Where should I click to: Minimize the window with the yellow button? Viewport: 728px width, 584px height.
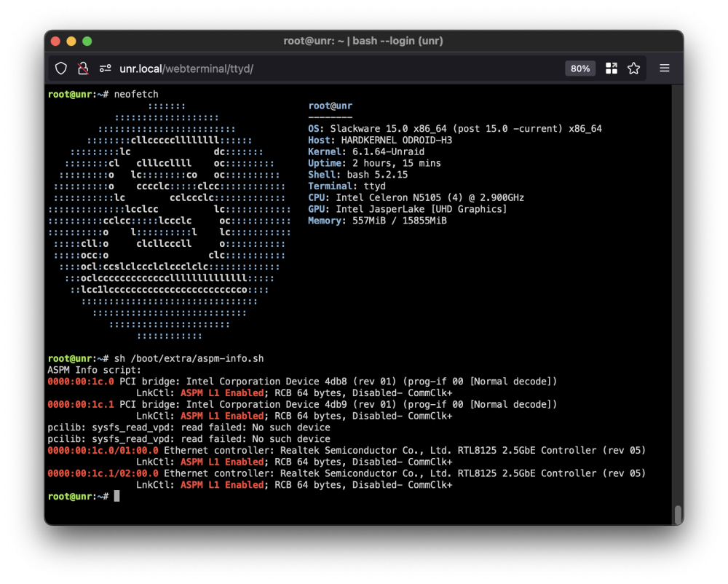tap(71, 42)
